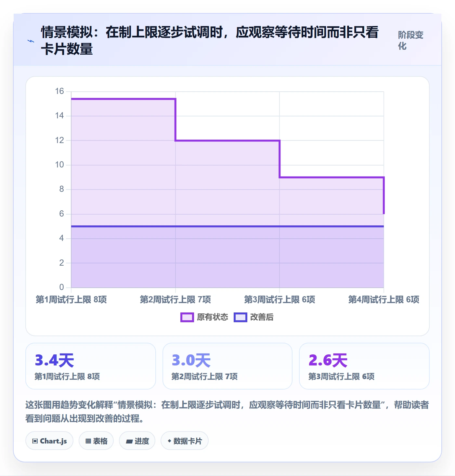The image size is (455, 476).
Task: Click the bar icon in 进度 tag
Action: pyautogui.click(x=129, y=442)
